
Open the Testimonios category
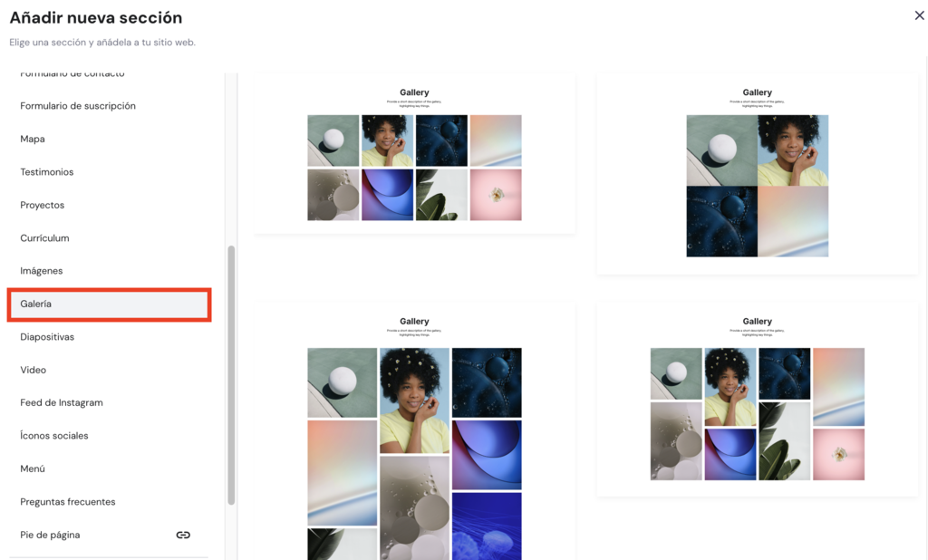110,172
